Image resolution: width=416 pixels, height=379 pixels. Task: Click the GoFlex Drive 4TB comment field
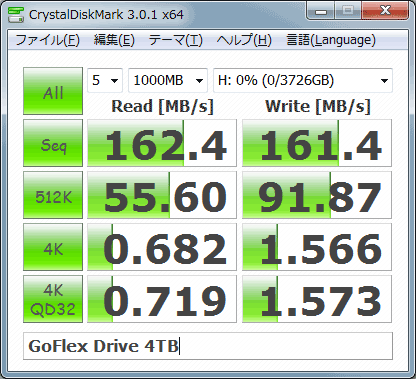(x=208, y=346)
